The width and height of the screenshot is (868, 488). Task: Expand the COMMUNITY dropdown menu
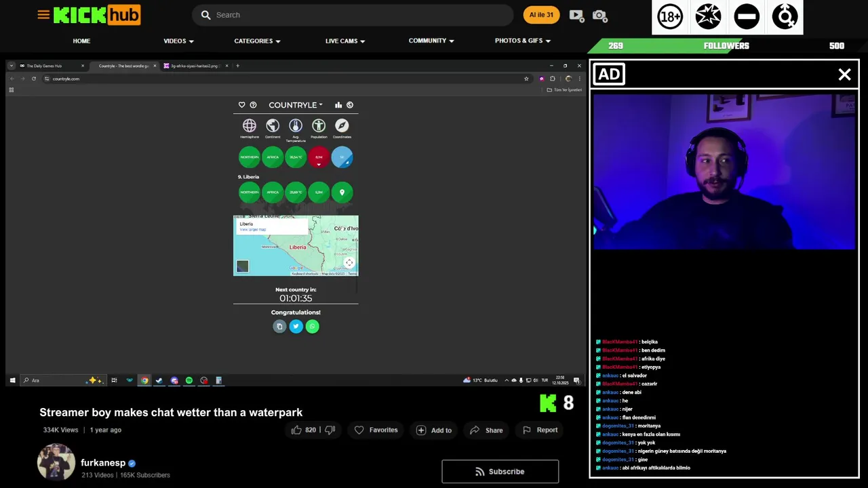431,41
